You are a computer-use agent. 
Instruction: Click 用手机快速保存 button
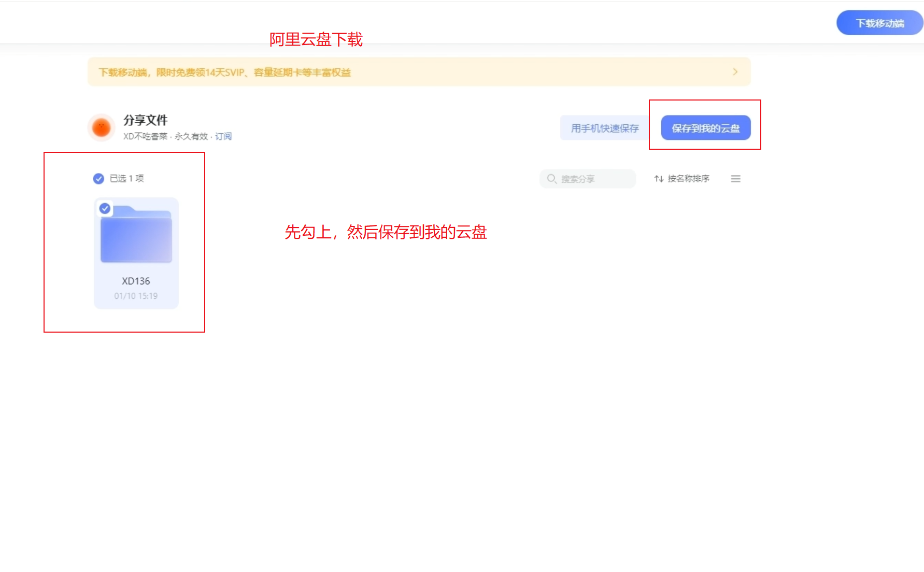605,128
